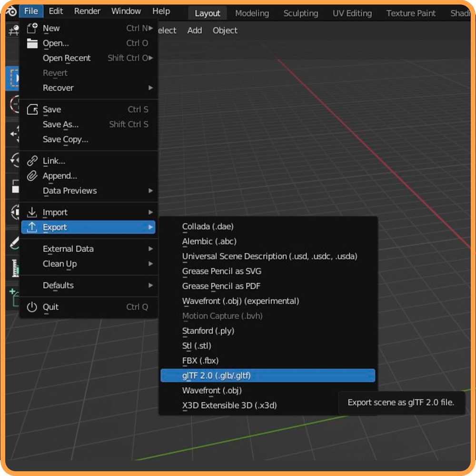Open the Window menu
This screenshot has height=476, width=476.
(126, 11)
